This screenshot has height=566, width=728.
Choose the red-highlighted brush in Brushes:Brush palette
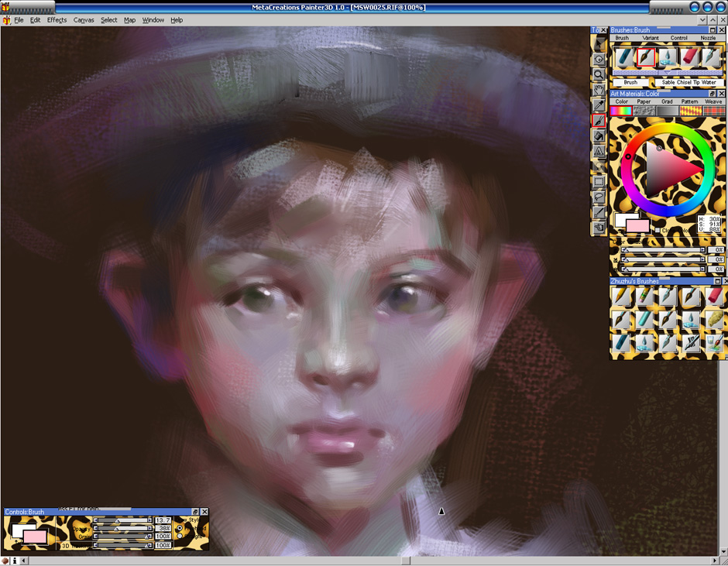click(x=646, y=57)
